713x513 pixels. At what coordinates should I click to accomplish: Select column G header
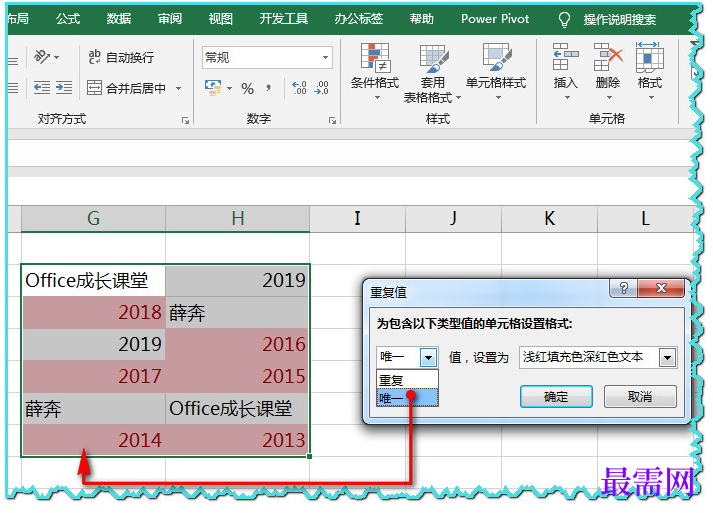pos(93,219)
